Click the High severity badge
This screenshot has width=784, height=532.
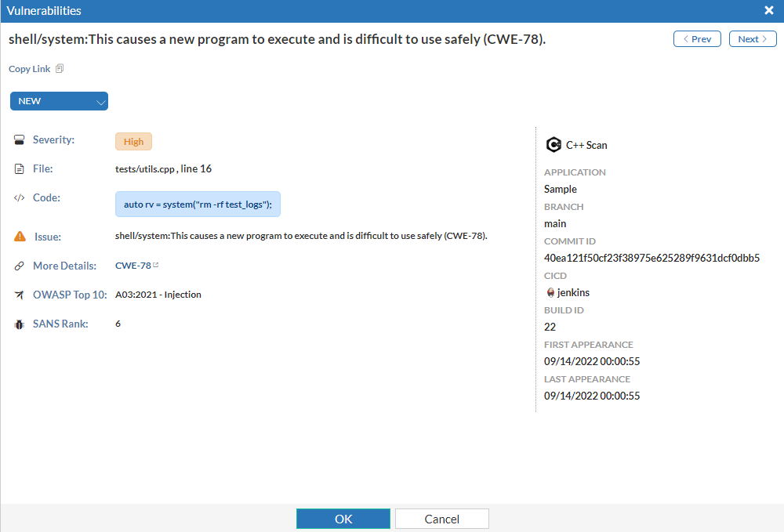pyautogui.click(x=133, y=141)
